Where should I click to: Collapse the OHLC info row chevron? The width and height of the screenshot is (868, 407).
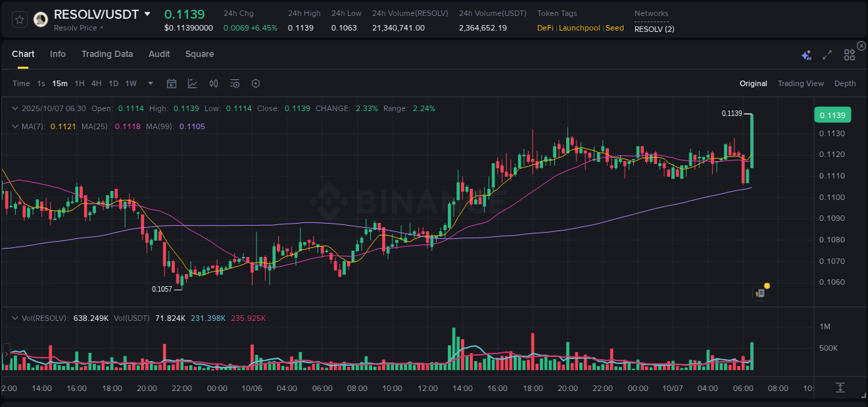coord(15,108)
